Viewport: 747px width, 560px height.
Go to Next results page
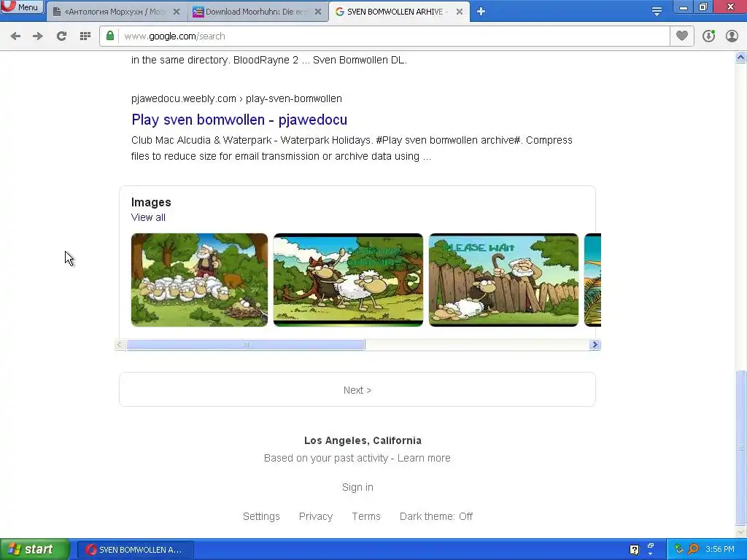pos(357,390)
